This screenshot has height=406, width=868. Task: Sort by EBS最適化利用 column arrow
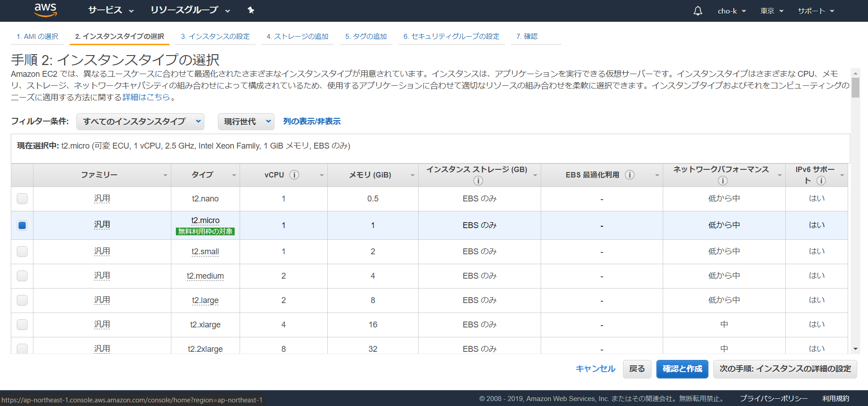[657, 175]
